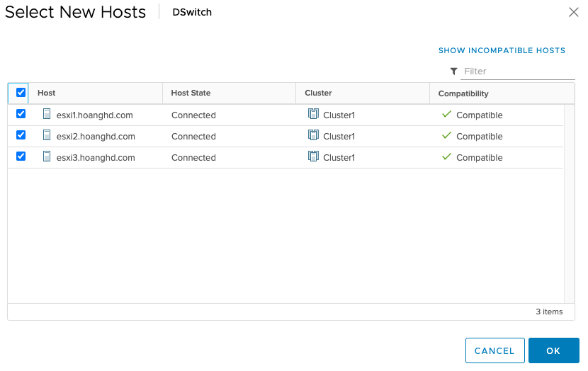Click the cluster icon in esxi2 row

pyautogui.click(x=314, y=135)
